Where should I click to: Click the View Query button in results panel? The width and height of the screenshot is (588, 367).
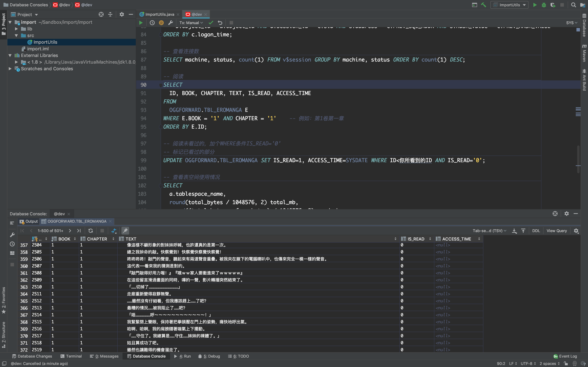click(557, 231)
